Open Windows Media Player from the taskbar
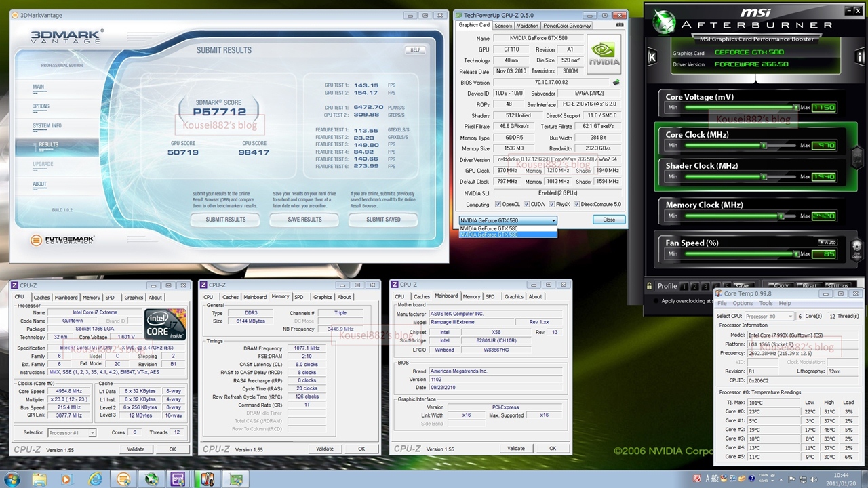This screenshot has height=488, width=868. tap(66, 479)
